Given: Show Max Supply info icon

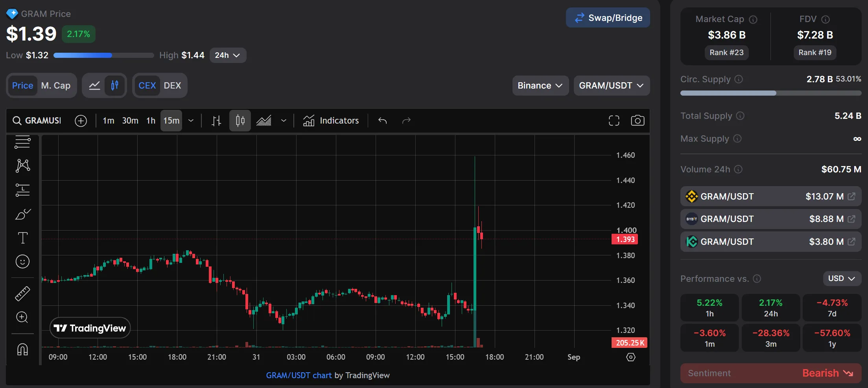Looking at the screenshot, I should pyautogui.click(x=737, y=139).
